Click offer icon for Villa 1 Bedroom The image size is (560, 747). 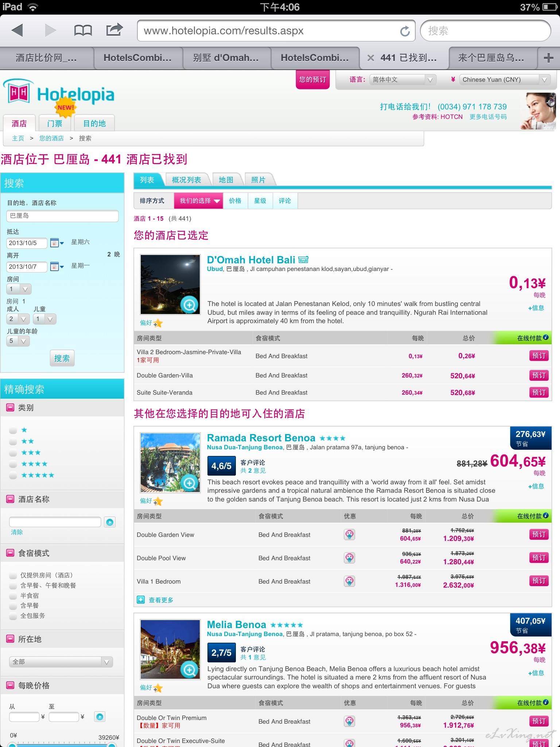tap(350, 581)
